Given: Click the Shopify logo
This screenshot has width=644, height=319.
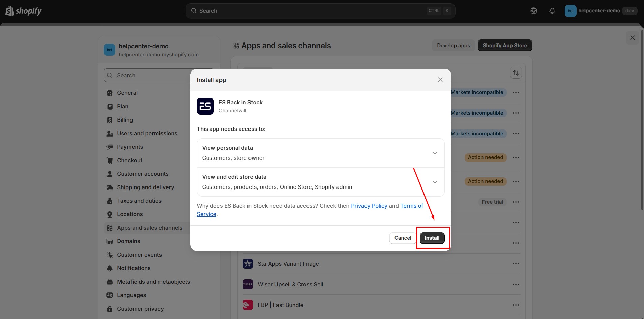Looking at the screenshot, I should (x=23, y=10).
